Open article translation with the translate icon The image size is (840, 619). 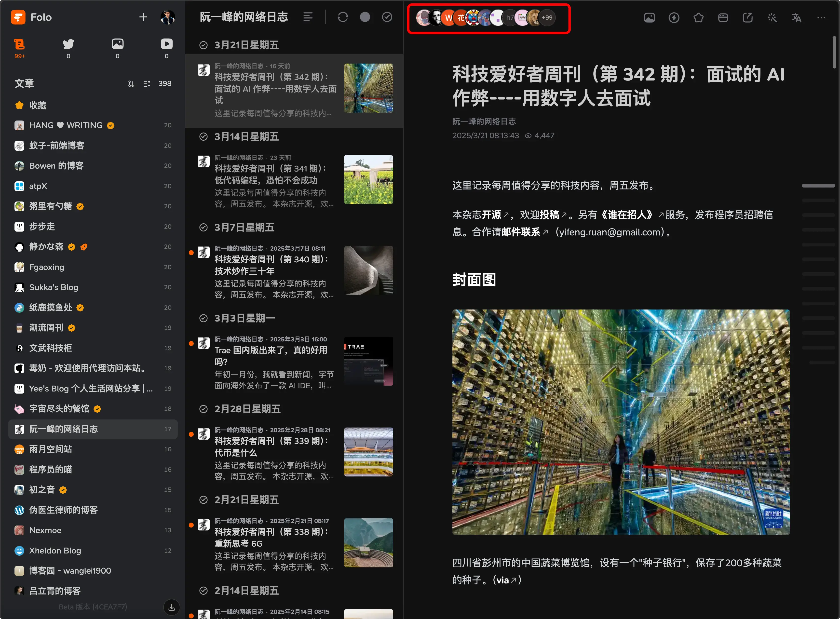tap(797, 17)
